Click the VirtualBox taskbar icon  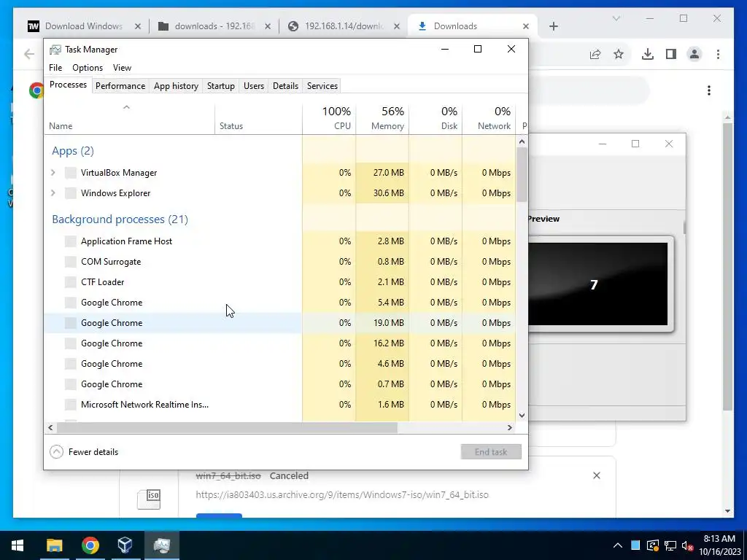125,545
